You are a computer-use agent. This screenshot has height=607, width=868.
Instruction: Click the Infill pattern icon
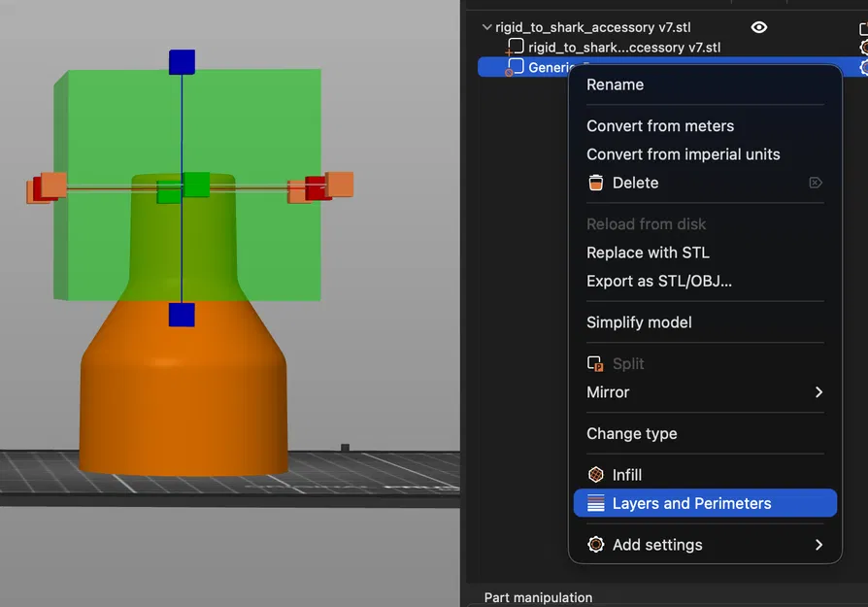[595, 475]
